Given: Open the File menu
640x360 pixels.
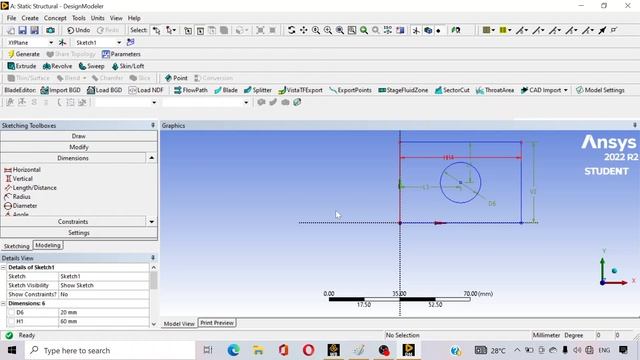Looking at the screenshot, I should point(11,18).
